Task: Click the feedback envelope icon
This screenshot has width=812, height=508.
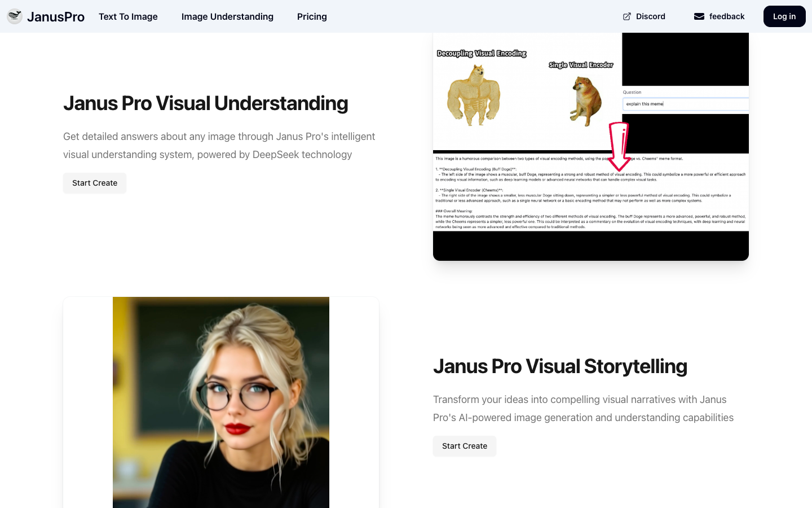Action: [699, 16]
